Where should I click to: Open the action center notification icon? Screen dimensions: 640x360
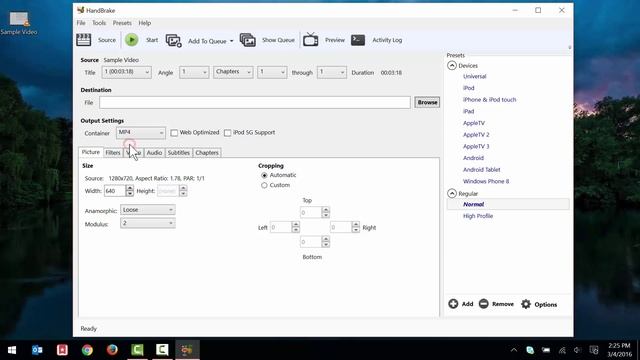594,350
